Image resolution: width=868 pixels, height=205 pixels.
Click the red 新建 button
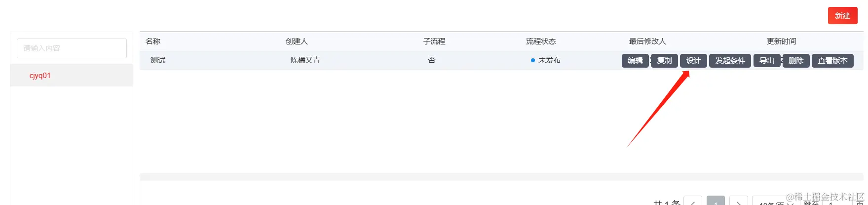point(842,16)
